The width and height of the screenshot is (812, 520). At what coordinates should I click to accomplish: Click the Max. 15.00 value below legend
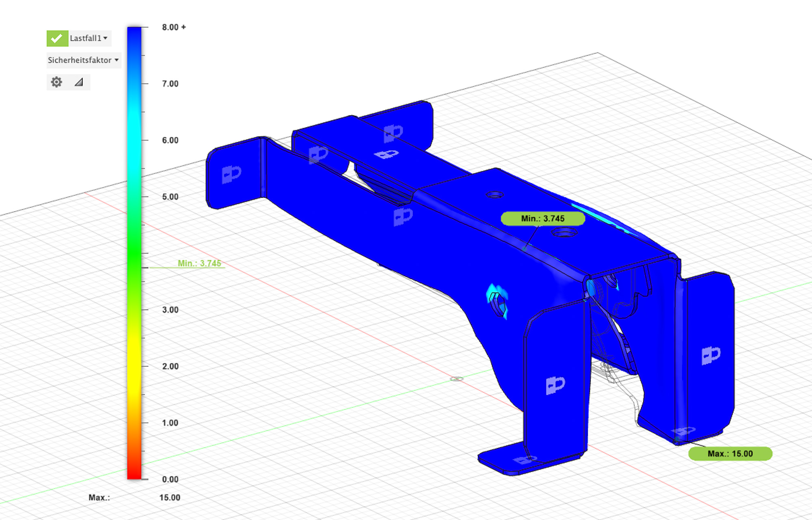tap(169, 498)
